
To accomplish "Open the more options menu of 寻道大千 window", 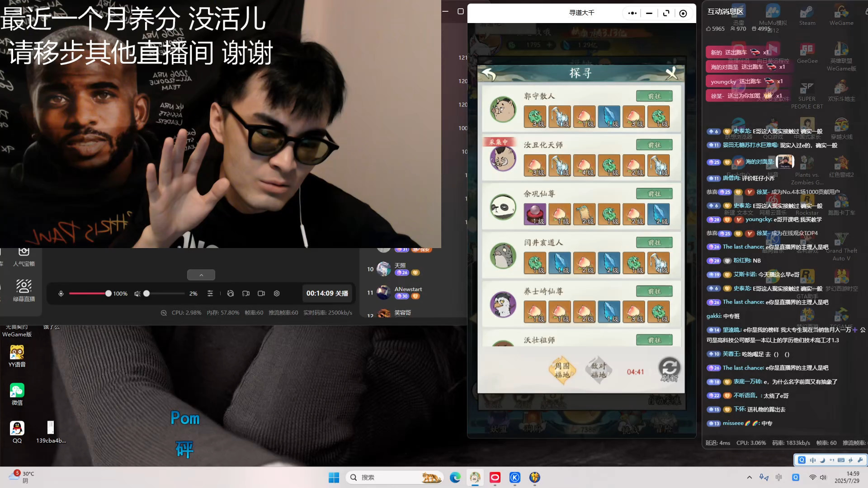I will (x=632, y=13).
